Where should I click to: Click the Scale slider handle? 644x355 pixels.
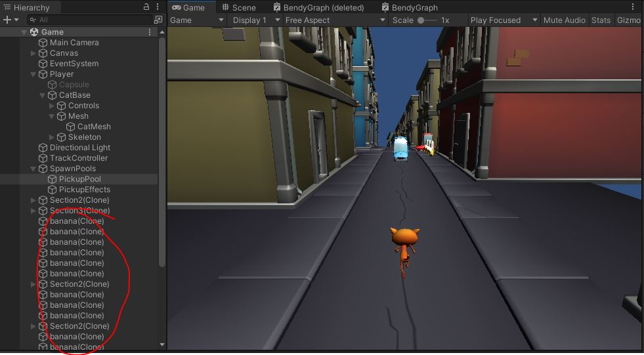pos(421,20)
